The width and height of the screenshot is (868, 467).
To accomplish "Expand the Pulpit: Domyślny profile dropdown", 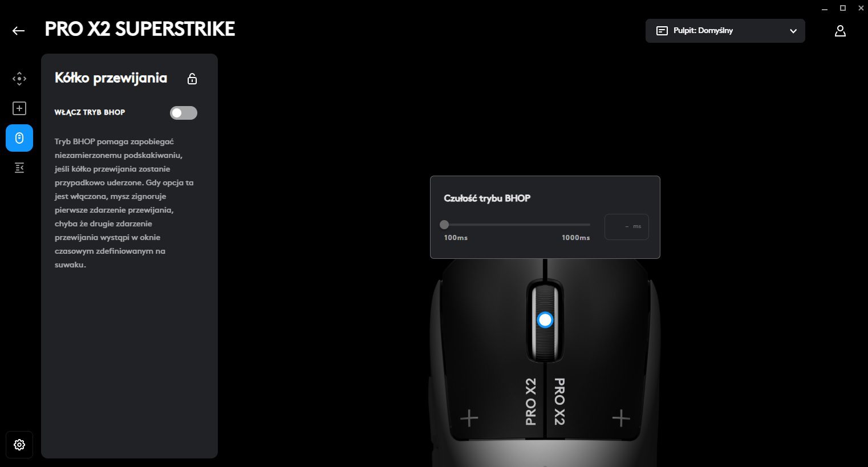I will click(x=725, y=31).
